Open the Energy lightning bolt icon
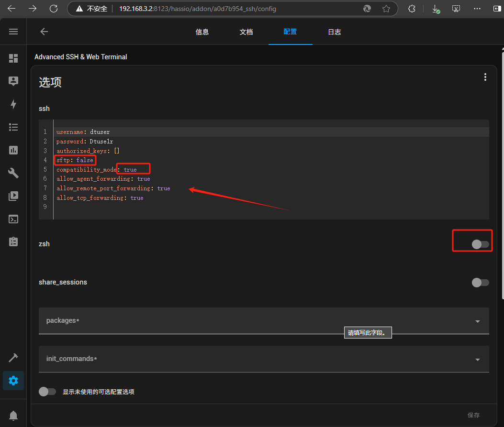Viewport: 504px width, 427px height. coord(13,104)
